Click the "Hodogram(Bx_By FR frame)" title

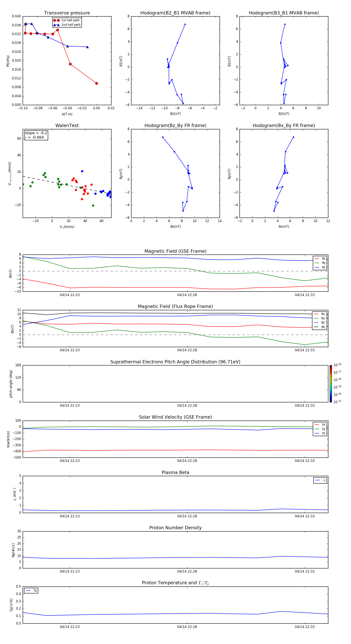click(x=284, y=125)
